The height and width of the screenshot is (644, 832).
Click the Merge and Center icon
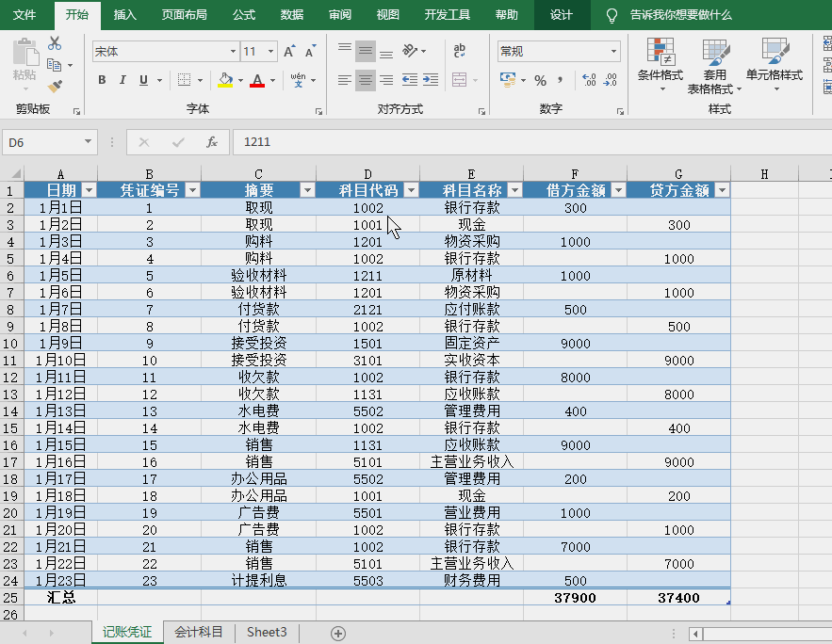point(459,79)
